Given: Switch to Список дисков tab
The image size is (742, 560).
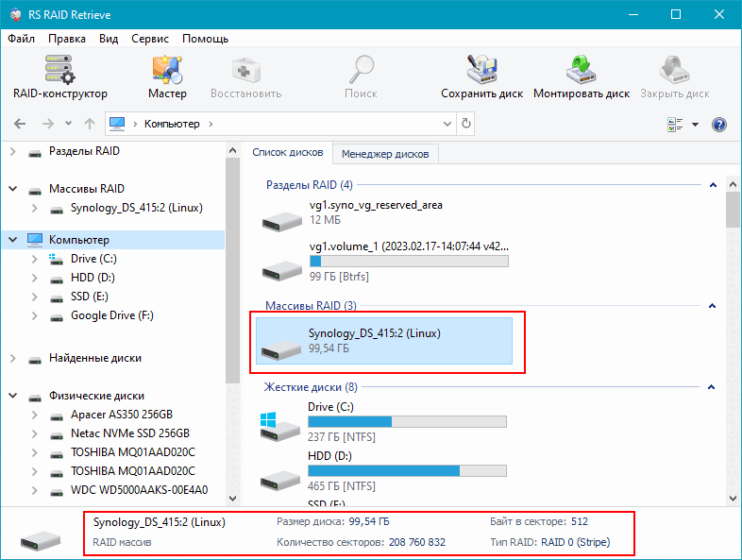Looking at the screenshot, I should tap(287, 152).
